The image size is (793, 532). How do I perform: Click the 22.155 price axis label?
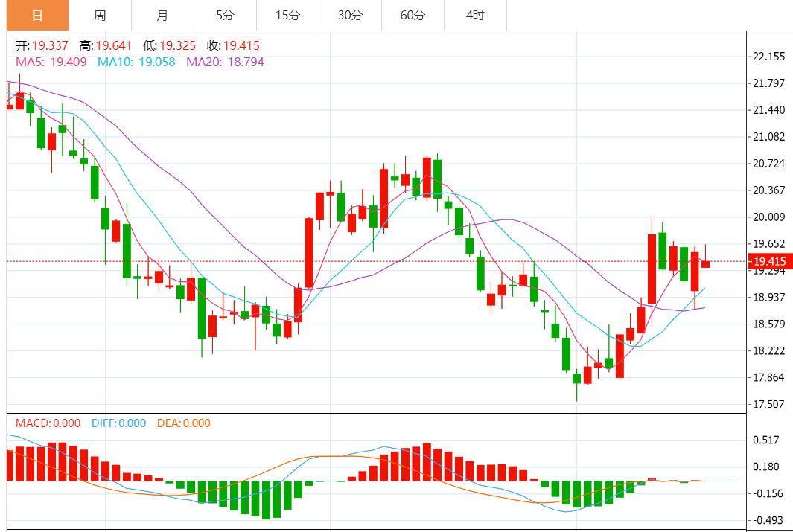[768, 57]
